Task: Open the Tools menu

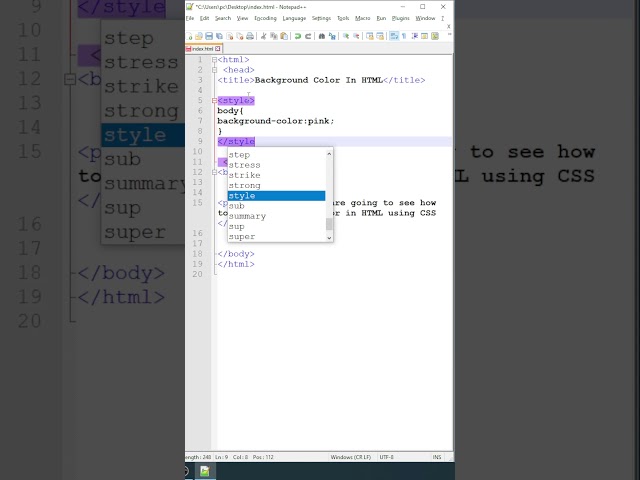Action: pyautogui.click(x=343, y=18)
